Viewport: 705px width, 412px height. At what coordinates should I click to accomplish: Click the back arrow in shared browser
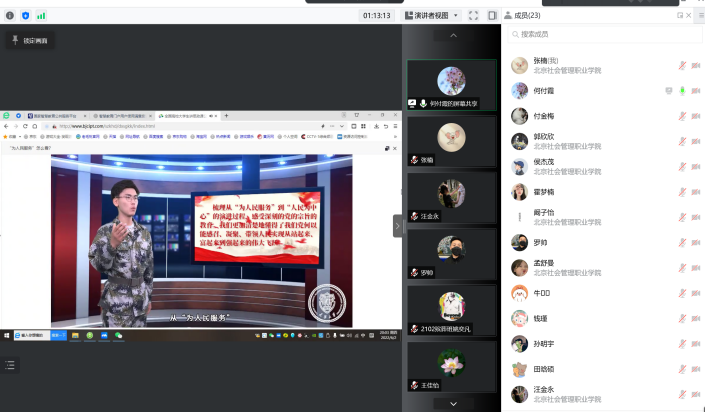[x=6, y=126]
